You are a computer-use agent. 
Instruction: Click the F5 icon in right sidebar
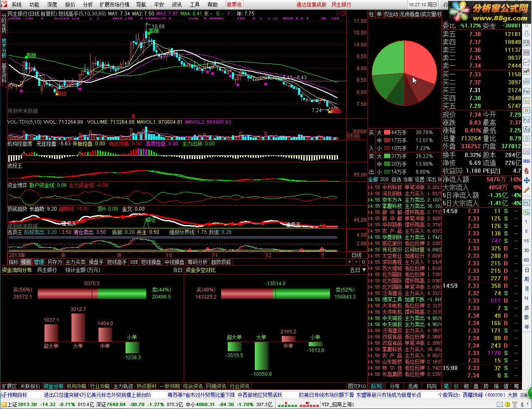tap(527, 203)
